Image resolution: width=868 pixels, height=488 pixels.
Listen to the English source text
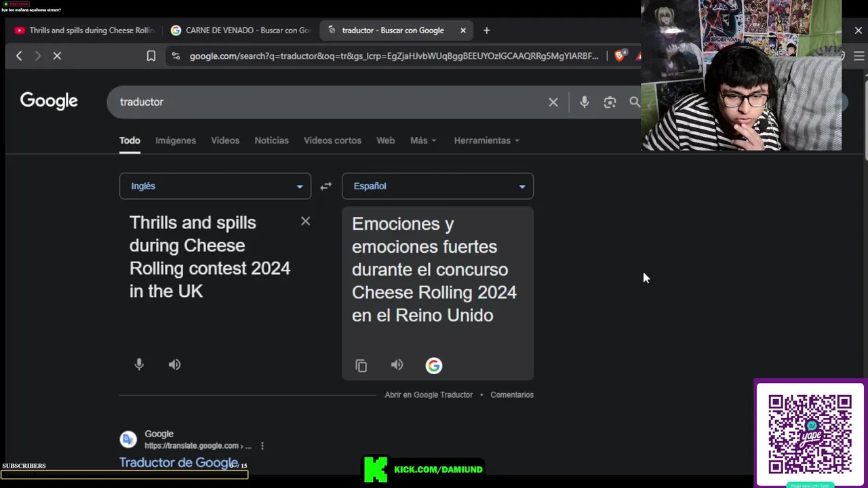coord(174,365)
